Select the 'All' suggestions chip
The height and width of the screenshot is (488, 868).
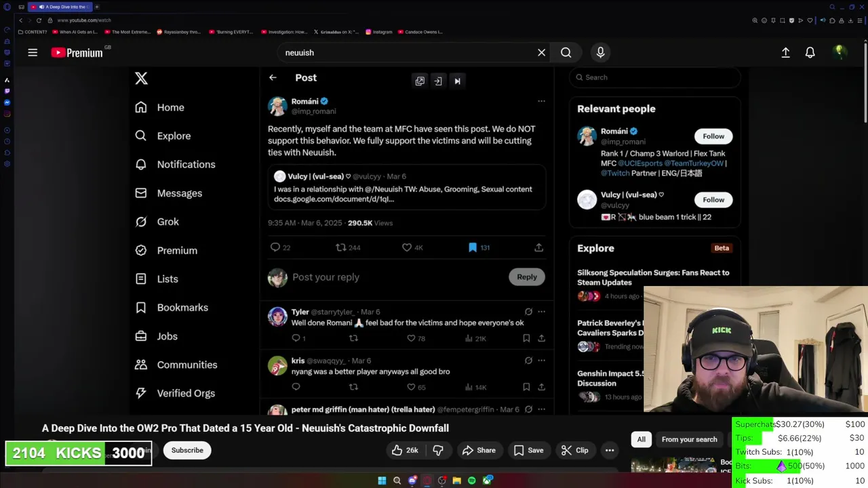coord(641,439)
